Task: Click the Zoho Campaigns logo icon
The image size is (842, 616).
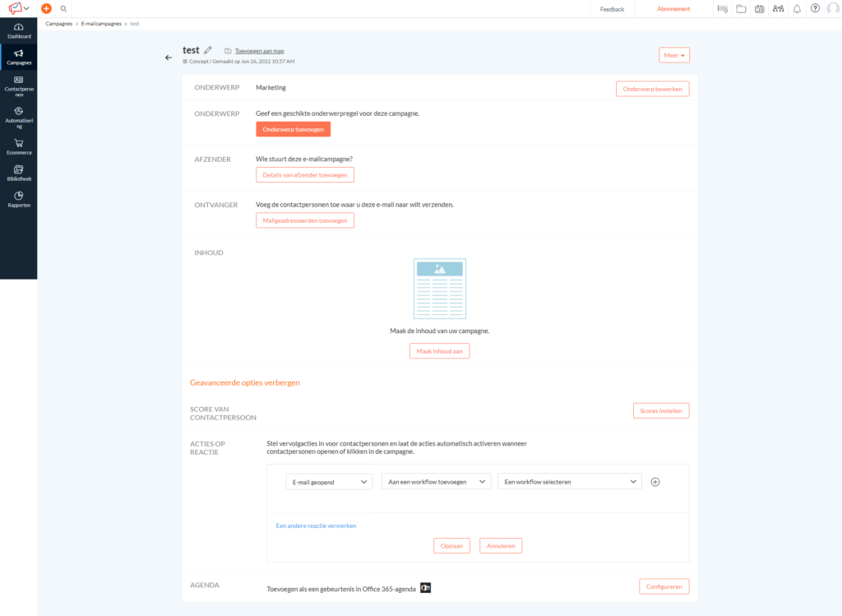Action: pyautogui.click(x=15, y=8)
